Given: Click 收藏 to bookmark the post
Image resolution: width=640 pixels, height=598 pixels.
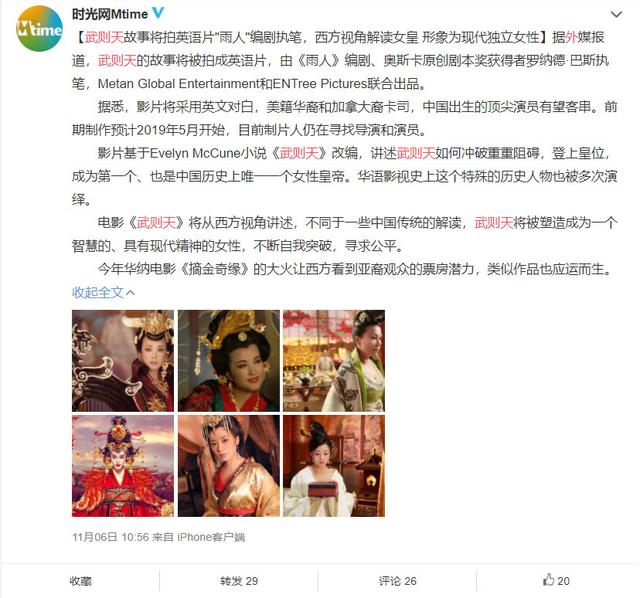Looking at the screenshot, I should coord(80,580).
